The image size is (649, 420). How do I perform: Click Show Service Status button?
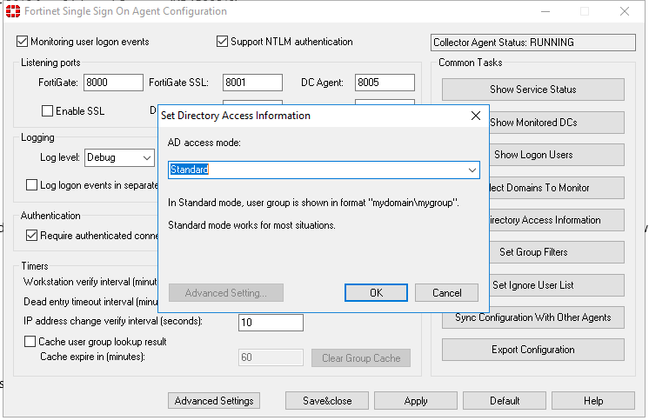(x=533, y=89)
